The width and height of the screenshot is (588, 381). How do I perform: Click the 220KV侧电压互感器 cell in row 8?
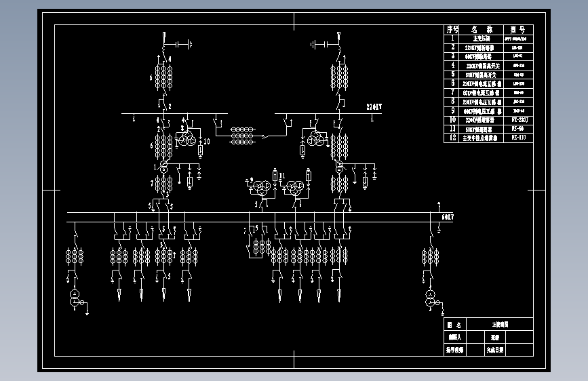pyautogui.click(x=482, y=102)
